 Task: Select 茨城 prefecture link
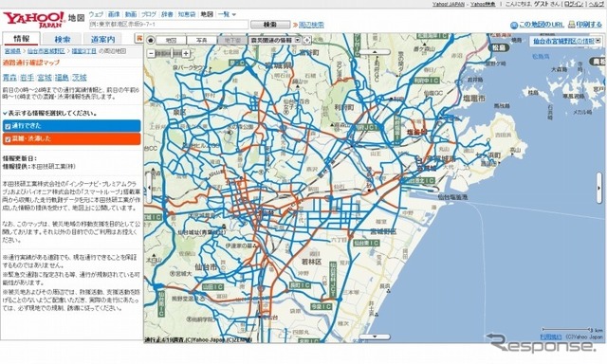(x=80, y=78)
